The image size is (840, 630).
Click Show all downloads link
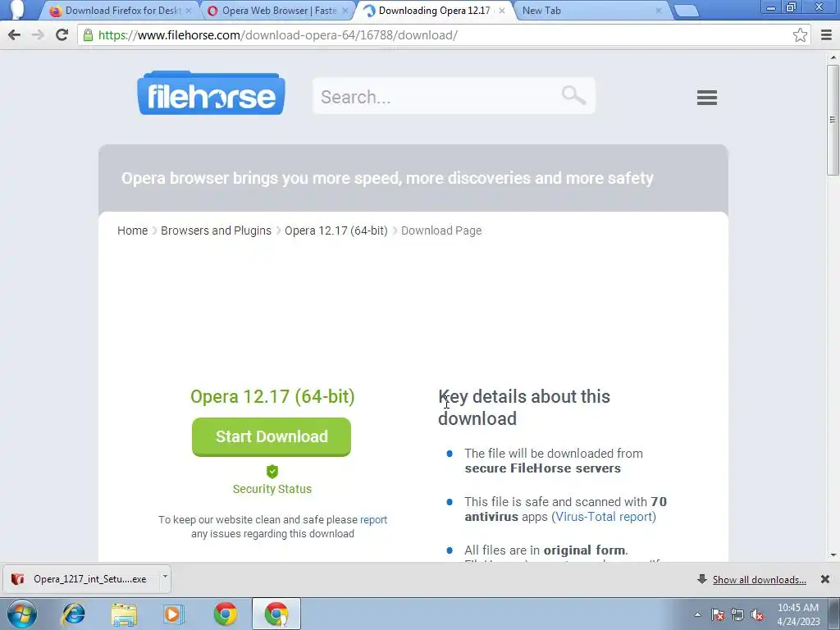pos(759,580)
